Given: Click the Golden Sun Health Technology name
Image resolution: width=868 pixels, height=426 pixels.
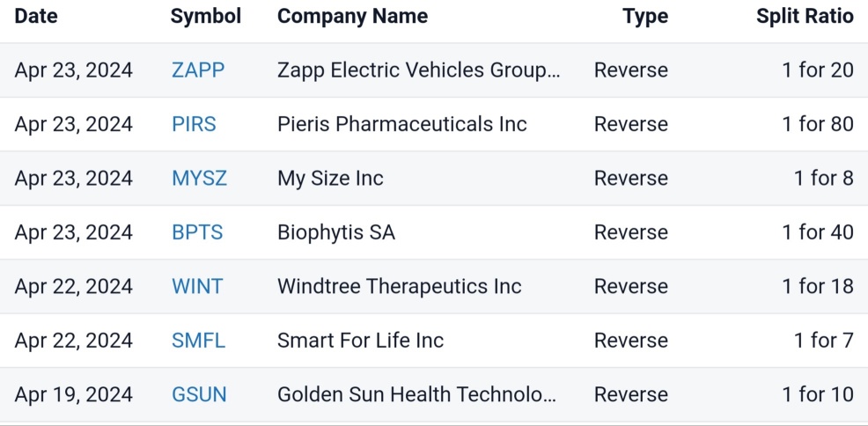Looking at the screenshot, I should coord(416,394).
